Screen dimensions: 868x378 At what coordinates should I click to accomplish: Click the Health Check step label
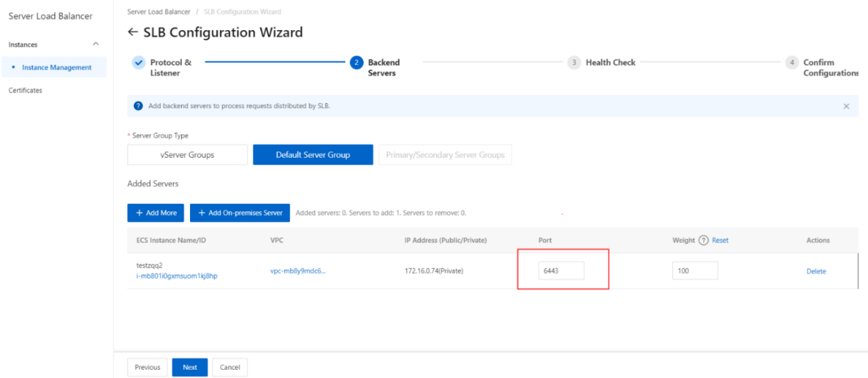tap(610, 62)
